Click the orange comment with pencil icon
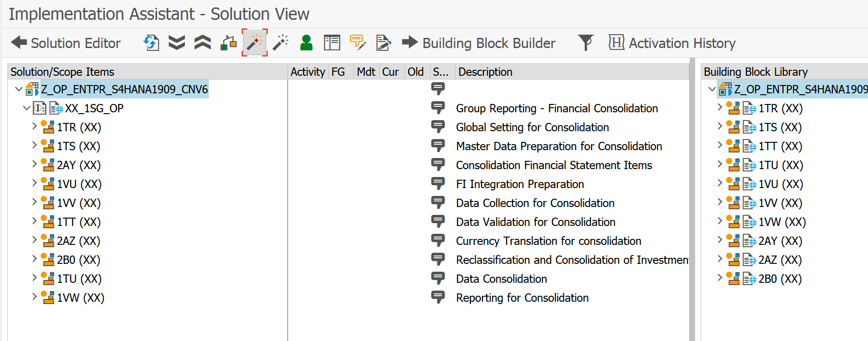Viewport: 868px width, 341px height. coord(357,43)
